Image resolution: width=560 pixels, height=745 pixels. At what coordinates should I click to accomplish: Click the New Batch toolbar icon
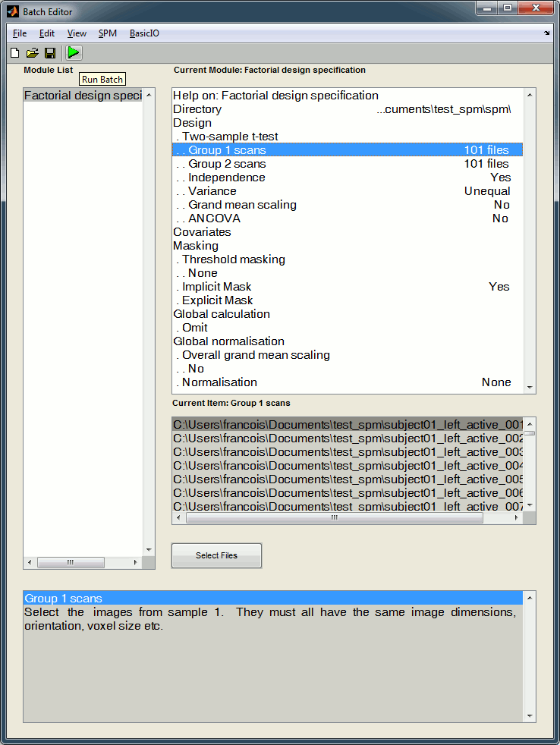(14, 52)
